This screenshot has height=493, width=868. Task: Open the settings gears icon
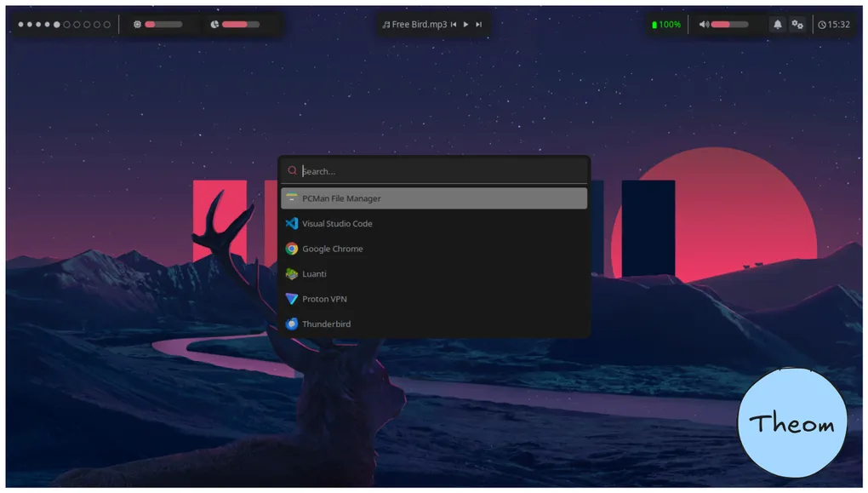(797, 25)
